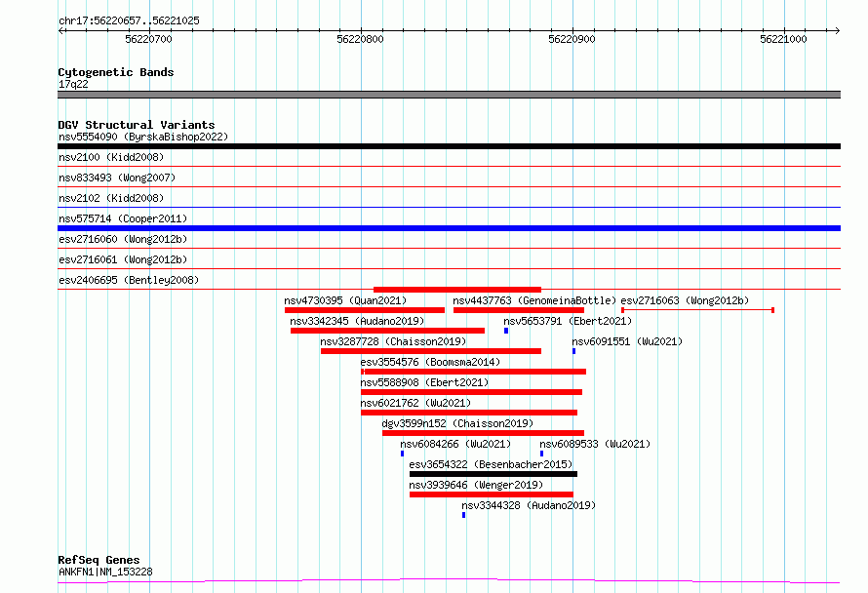This screenshot has height=593, width=868.
Task: Select the nsv3939646 (Wenger2019) label
Action: [476, 485]
